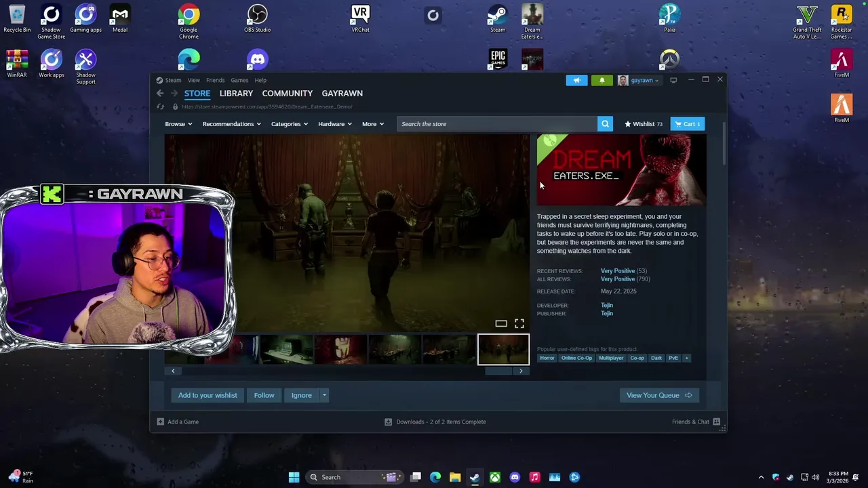Reload the Steam store page
The height and width of the screenshot is (488, 868).
tap(161, 107)
